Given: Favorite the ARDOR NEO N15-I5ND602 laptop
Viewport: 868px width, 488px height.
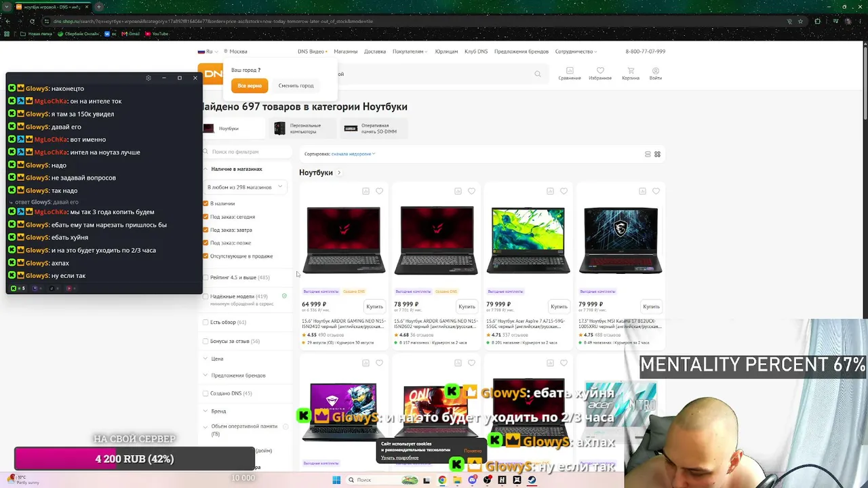Looking at the screenshot, I should [x=471, y=191].
